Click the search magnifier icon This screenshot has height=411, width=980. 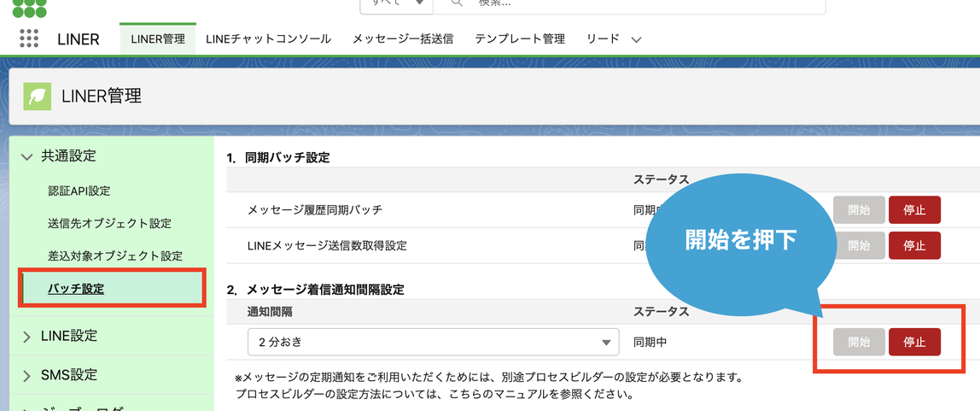[456, 3]
